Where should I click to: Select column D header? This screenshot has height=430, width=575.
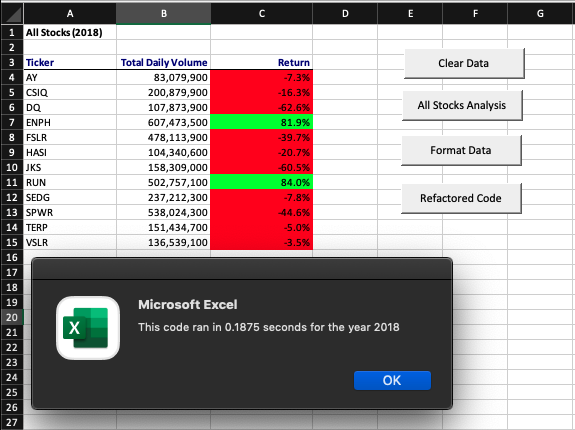coord(345,14)
